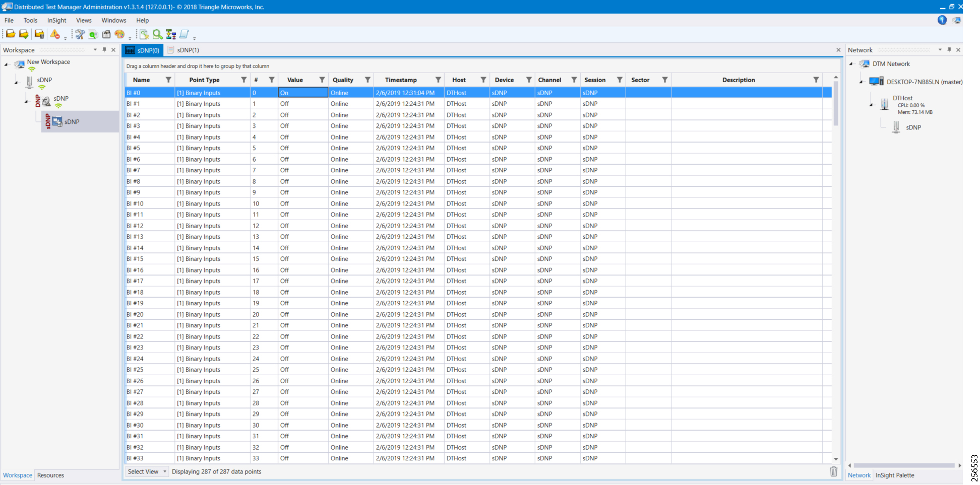This screenshot has height=485, width=980.
Task: Sort by the Timestamp column header
Action: tap(401, 80)
